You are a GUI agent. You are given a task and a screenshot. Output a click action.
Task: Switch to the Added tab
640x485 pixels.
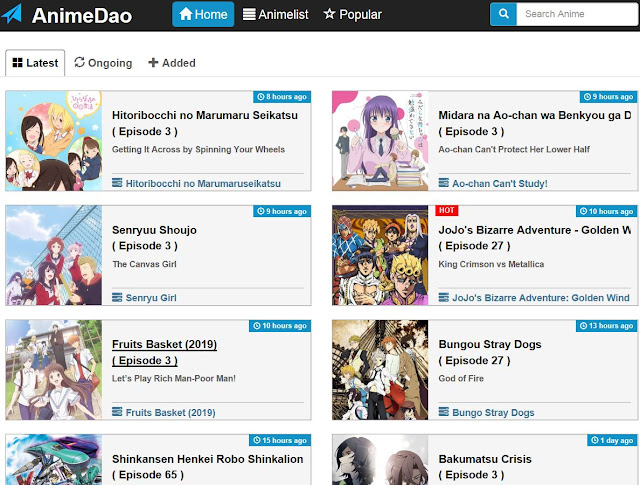(x=172, y=63)
